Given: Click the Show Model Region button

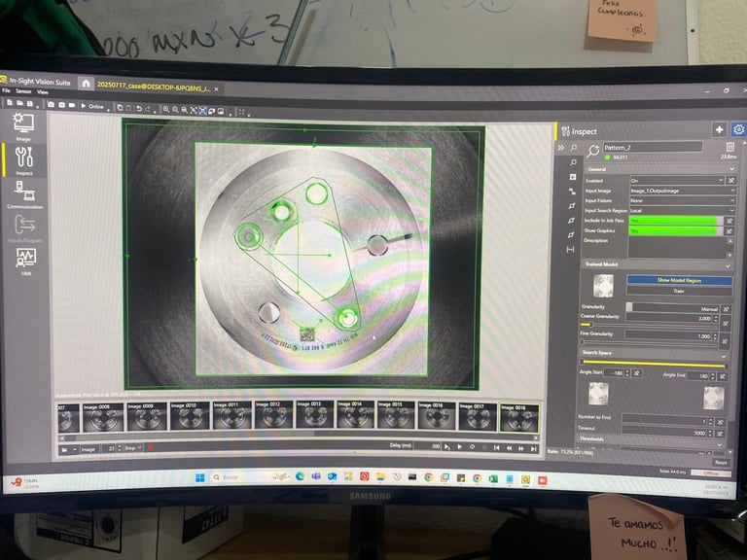Looking at the screenshot, I should pos(679,280).
